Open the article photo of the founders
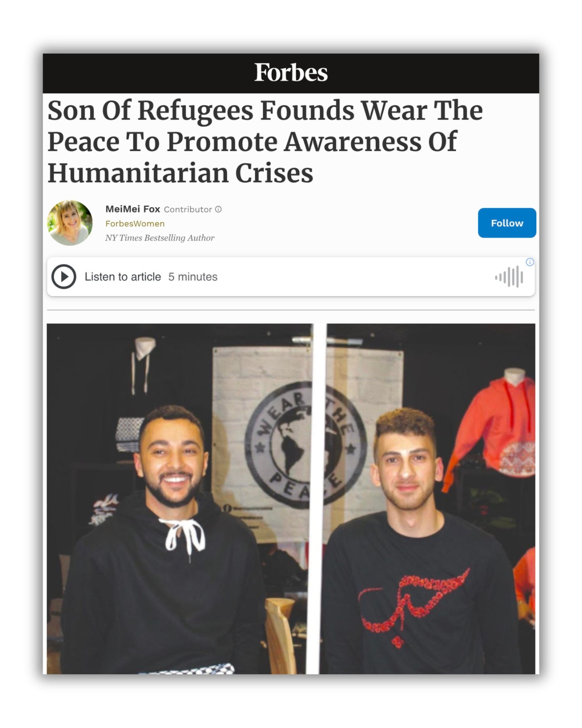 pos(291,499)
